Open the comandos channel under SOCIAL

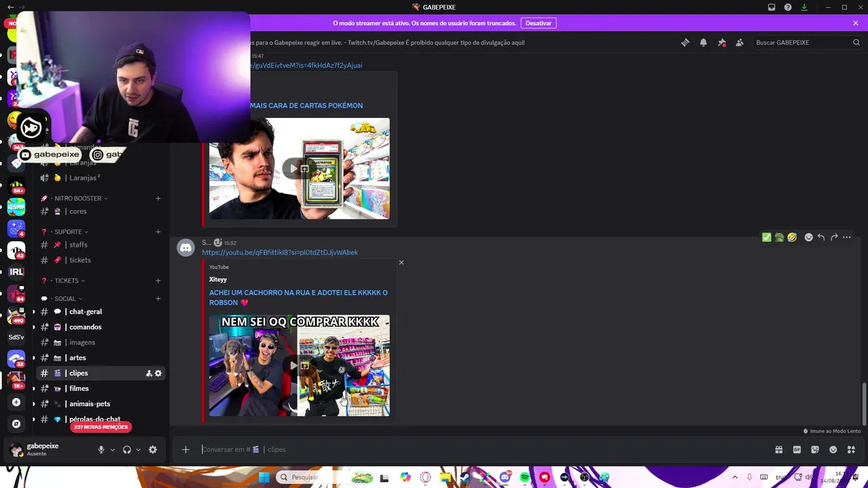[x=100, y=327]
